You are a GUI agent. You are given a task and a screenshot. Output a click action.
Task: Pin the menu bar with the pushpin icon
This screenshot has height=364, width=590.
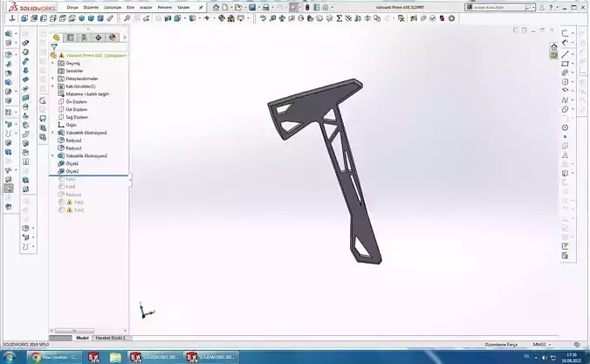(201, 7)
